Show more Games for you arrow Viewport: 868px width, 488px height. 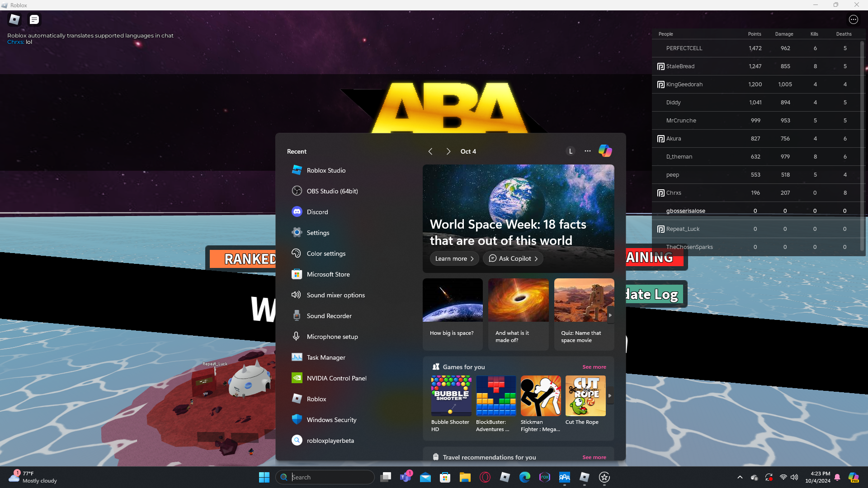[610, 396]
